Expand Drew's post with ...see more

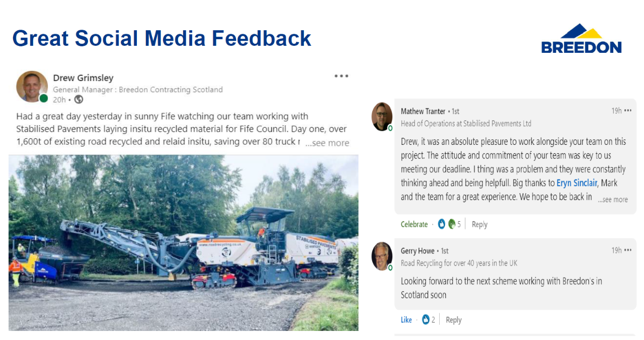[x=327, y=143]
